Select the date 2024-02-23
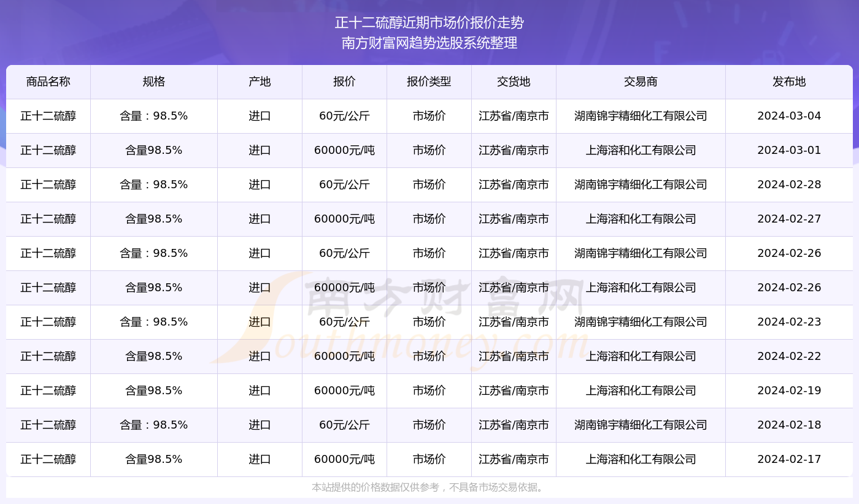The image size is (859, 504). click(x=789, y=322)
